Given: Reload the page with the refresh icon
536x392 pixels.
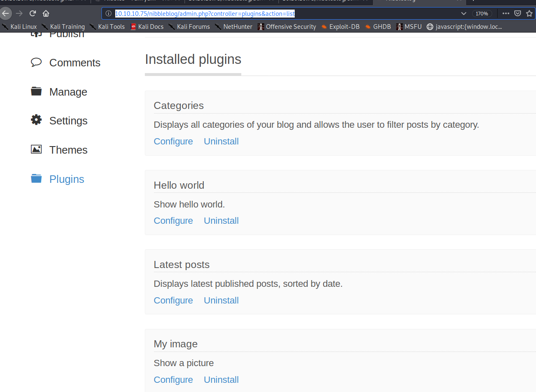Looking at the screenshot, I should [x=33, y=13].
